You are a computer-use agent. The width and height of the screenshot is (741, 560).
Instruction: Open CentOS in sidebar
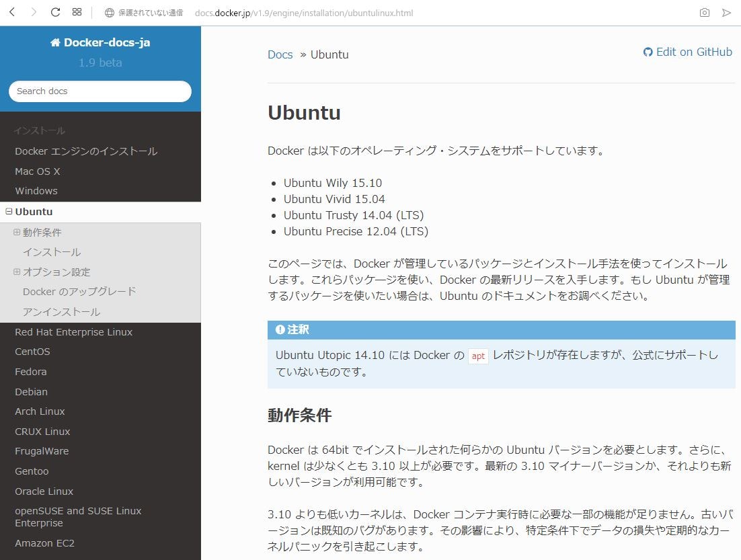(32, 352)
